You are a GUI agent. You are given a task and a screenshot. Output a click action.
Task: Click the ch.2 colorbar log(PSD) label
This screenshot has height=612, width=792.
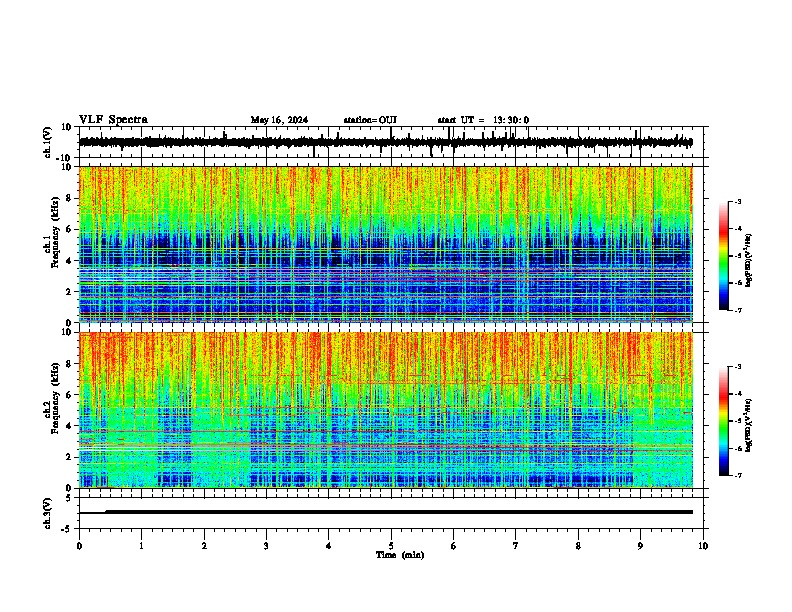coord(748,425)
